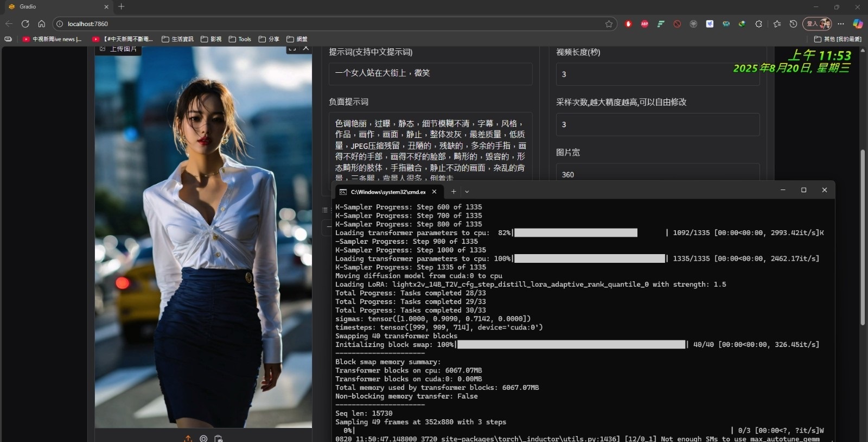Choose the clipboard paste icon below image

pyautogui.click(x=219, y=438)
